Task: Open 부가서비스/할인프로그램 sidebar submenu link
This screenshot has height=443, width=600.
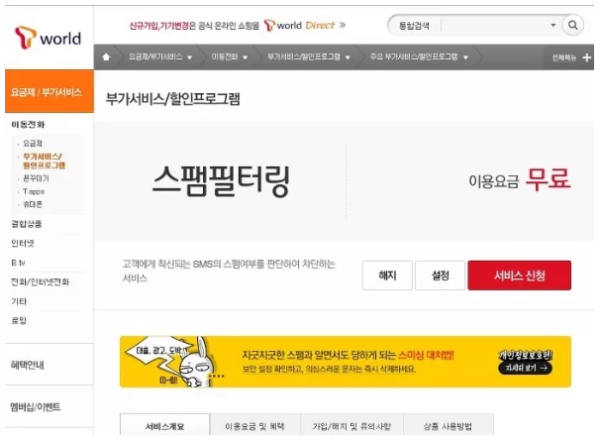Action: click(44, 161)
